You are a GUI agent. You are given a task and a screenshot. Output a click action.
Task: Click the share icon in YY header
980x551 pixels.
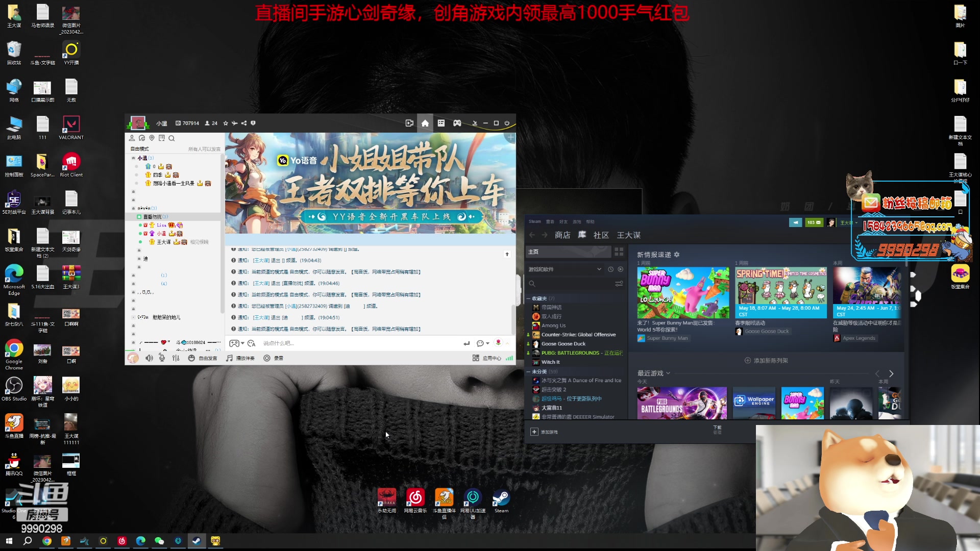coord(244,123)
